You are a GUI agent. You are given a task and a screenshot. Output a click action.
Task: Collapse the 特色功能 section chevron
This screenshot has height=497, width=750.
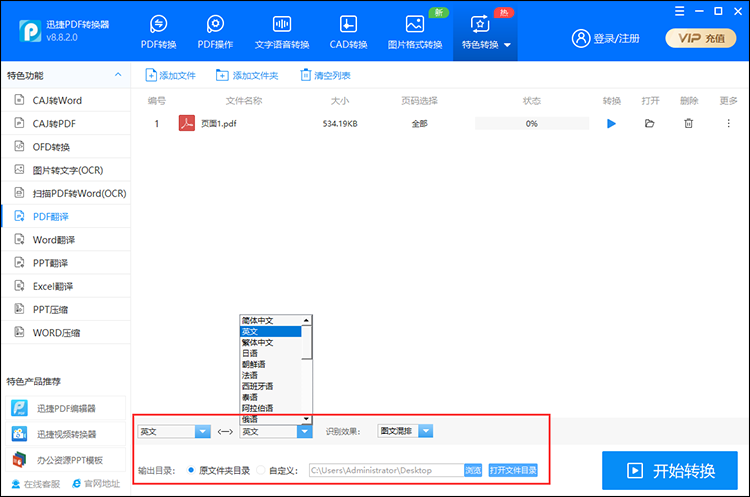pyautogui.click(x=118, y=75)
